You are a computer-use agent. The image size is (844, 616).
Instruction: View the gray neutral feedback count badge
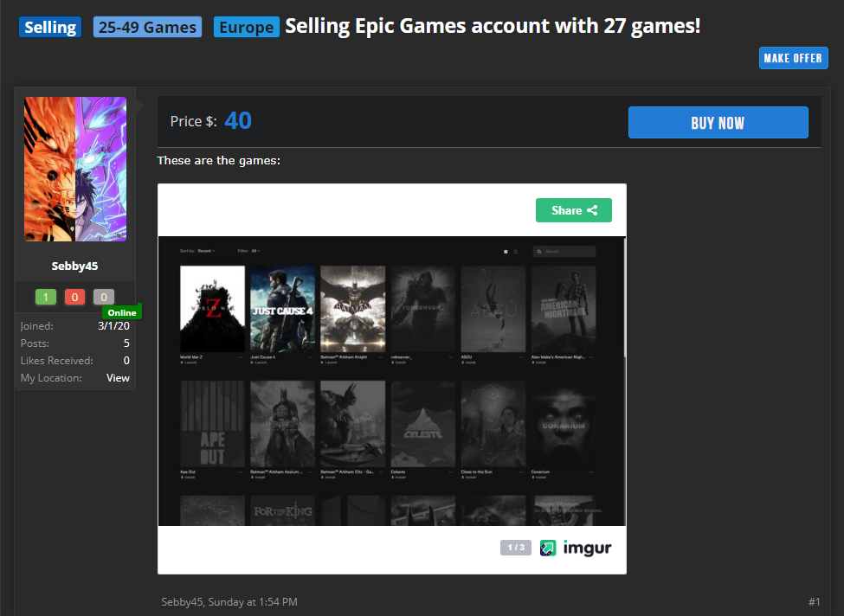click(x=104, y=297)
